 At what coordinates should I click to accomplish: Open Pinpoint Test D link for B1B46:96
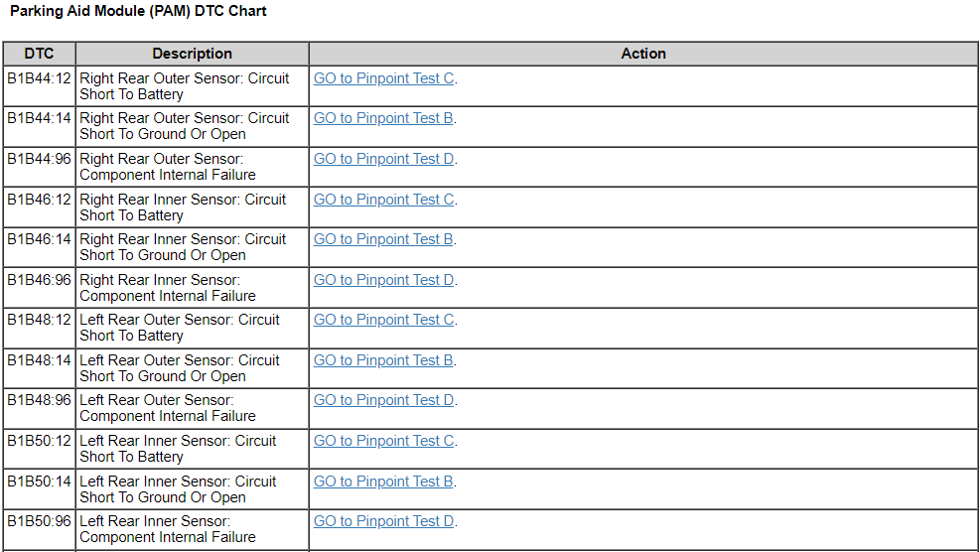[384, 280]
